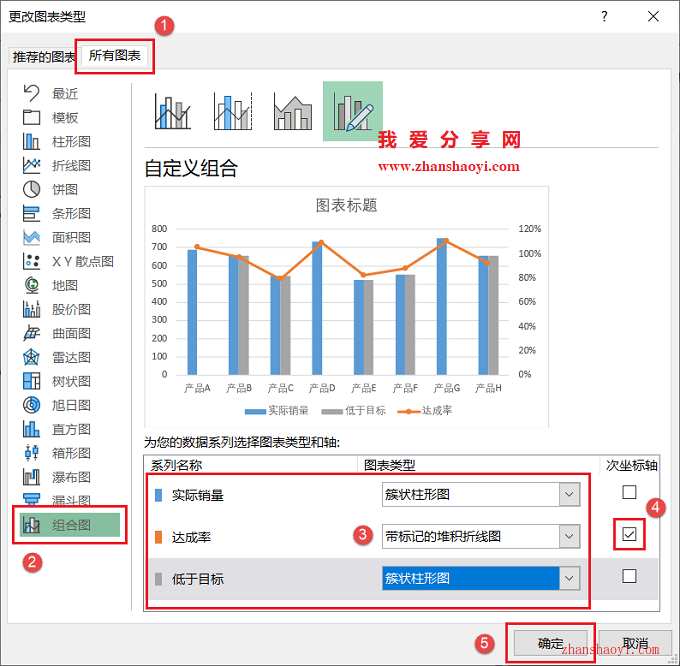Pick stacked area-clustered column subtype icon
Image resolution: width=680 pixels, height=666 pixels.
pos(293,111)
